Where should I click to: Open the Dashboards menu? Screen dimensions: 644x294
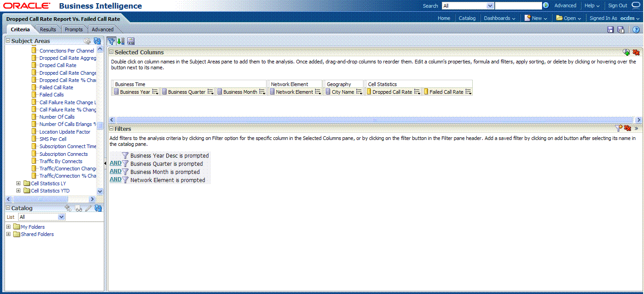coord(499,18)
